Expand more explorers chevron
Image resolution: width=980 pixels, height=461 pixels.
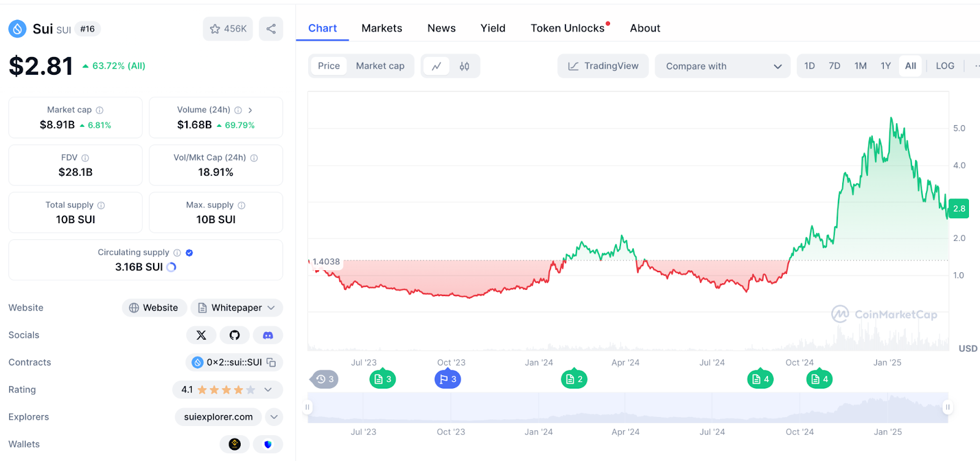(x=274, y=417)
